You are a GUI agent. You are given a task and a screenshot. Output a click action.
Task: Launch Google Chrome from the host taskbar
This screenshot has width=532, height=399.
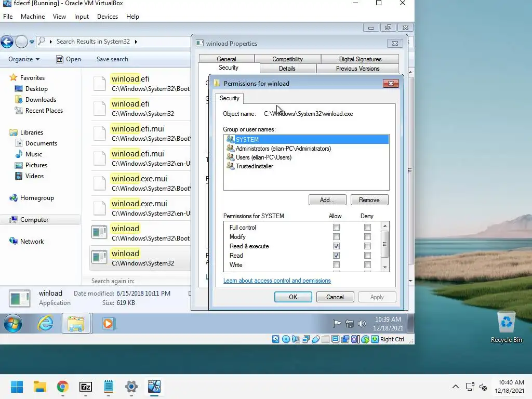coord(63,387)
